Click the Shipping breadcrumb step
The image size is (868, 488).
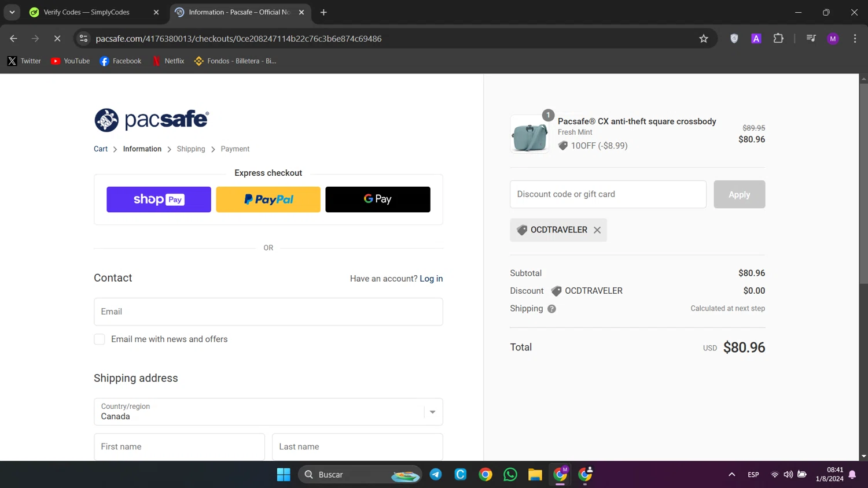[x=191, y=149]
